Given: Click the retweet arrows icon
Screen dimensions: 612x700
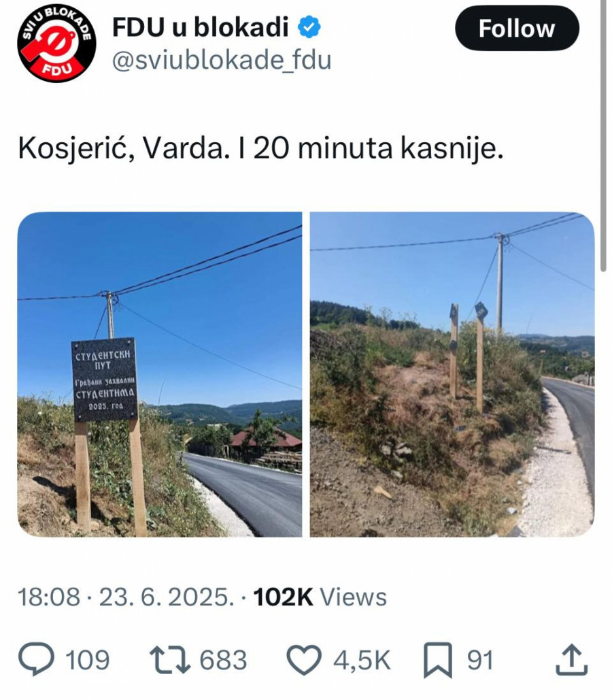Looking at the screenshot, I should click(x=170, y=661).
